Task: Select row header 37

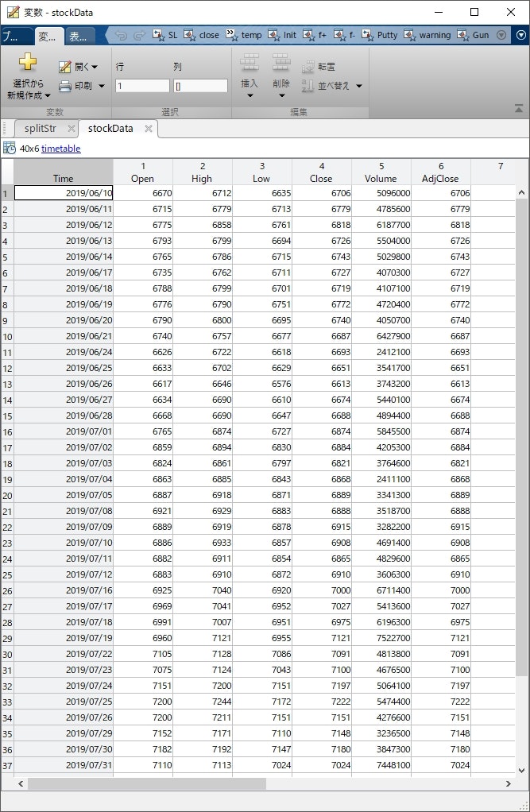Action: (7, 765)
